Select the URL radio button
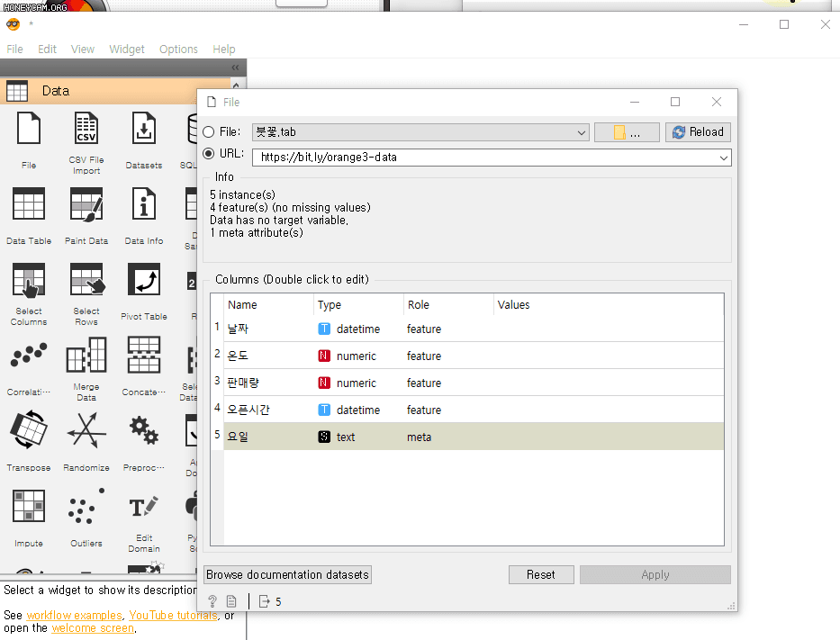This screenshot has width=840, height=640. (x=210, y=153)
